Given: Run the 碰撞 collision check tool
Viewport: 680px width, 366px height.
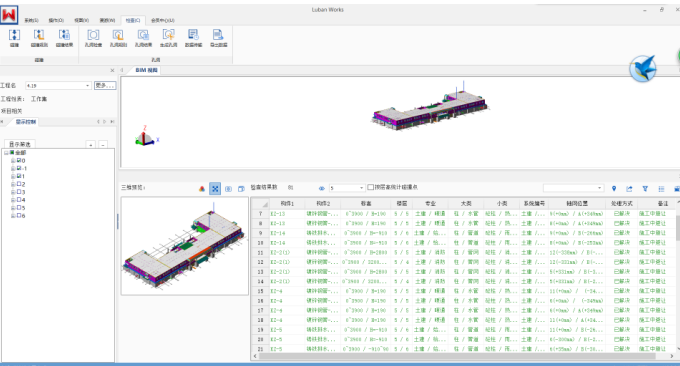Looking at the screenshot, I should tap(14, 38).
